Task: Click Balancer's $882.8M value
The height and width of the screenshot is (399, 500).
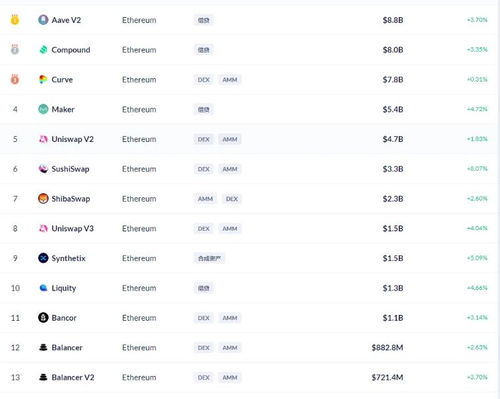Action: point(387,348)
